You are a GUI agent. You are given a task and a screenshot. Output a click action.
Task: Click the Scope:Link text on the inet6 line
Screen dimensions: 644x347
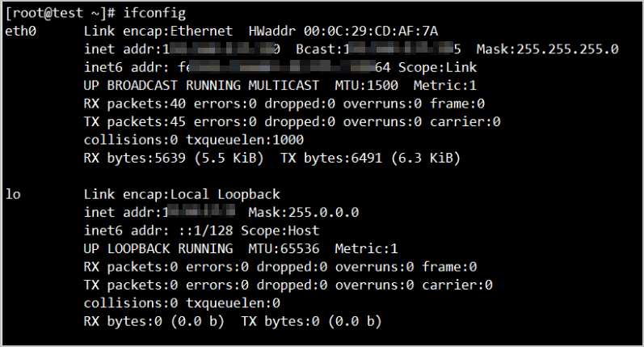point(437,67)
